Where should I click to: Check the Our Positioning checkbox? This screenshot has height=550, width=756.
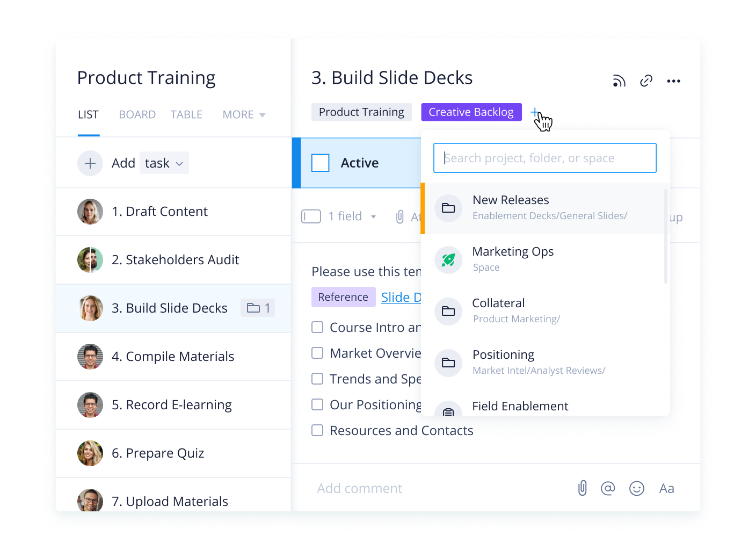coord(317,404)
